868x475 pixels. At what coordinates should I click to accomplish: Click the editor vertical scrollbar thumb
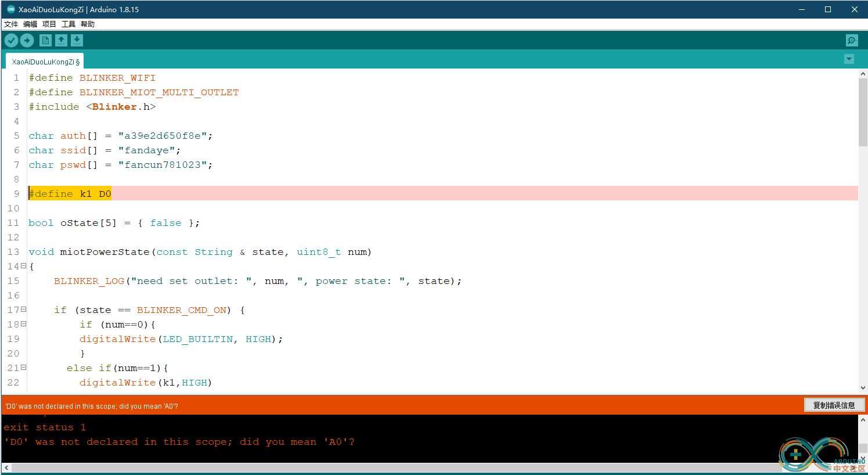tap(863, 112)
